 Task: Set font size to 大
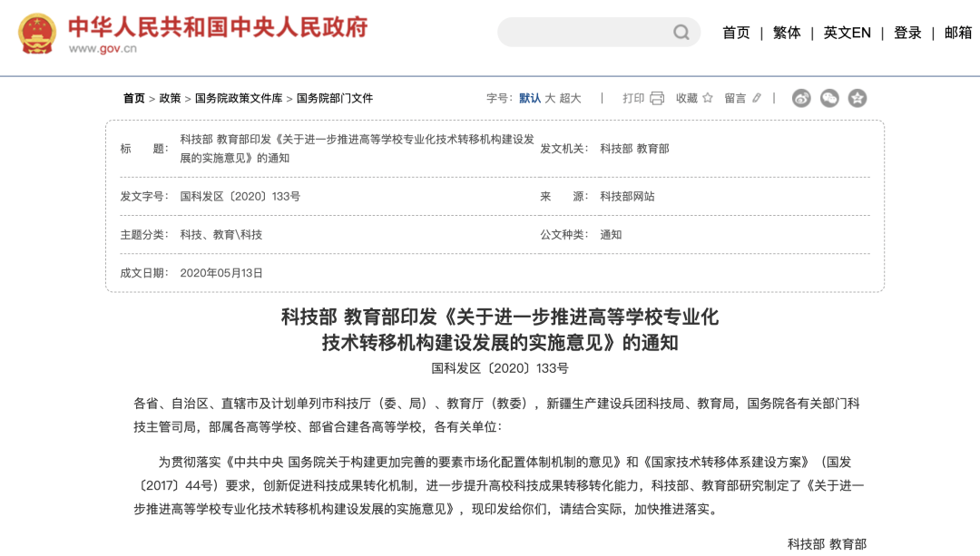tap(550, 98)
